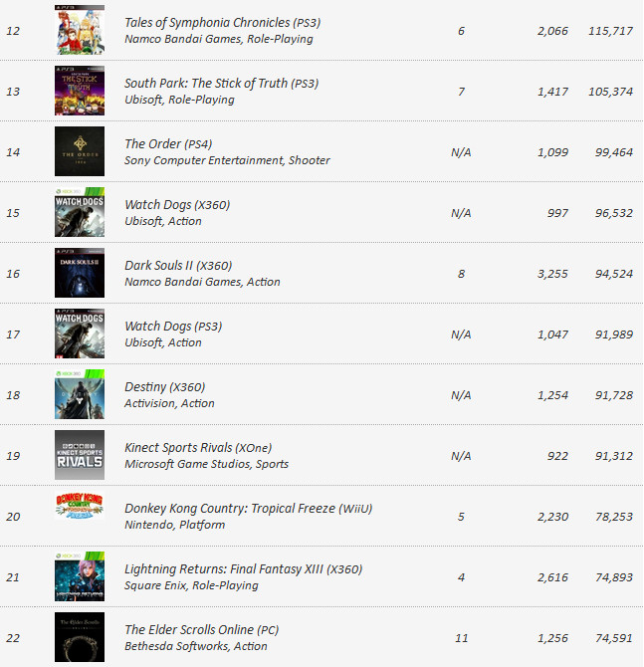This screenshot has height=667, width=644.
Task: Select Destiny X360 cover image
Action: coord(80,394)
